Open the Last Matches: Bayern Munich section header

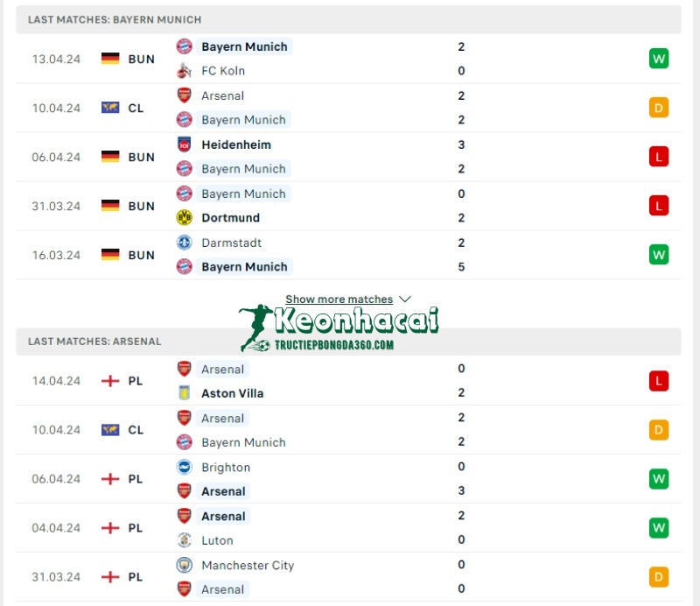pos(114,19)
